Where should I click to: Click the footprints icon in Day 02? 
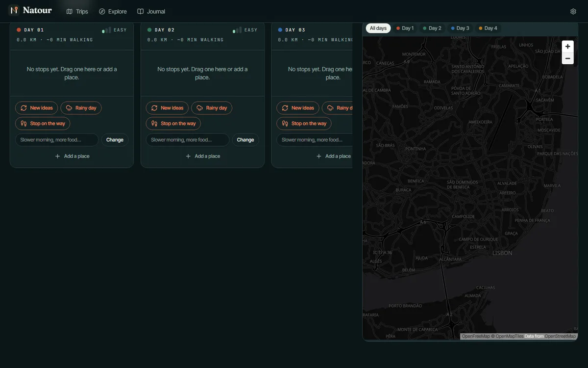point(154,124)
